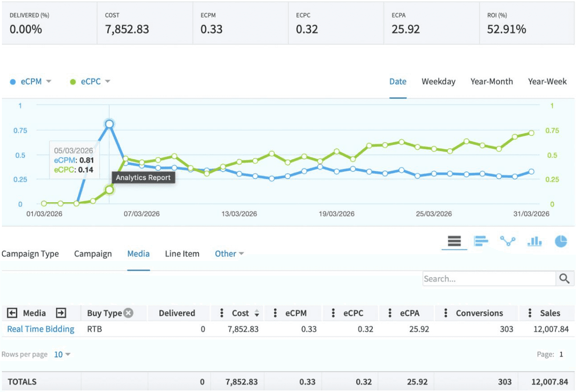Click the search magnifier icon

coord(565,279)
